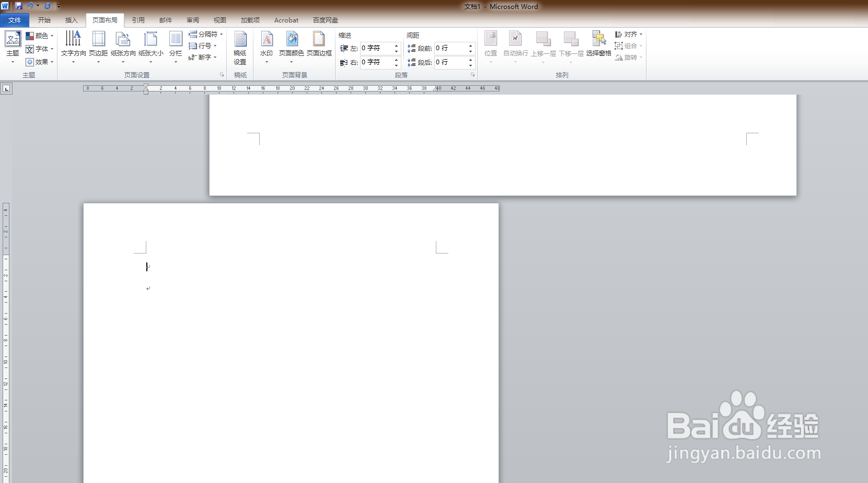Screen dimensions: 868x483
Task: Switch to the Insert (插入) tab
Action: (x=71, y=20)
